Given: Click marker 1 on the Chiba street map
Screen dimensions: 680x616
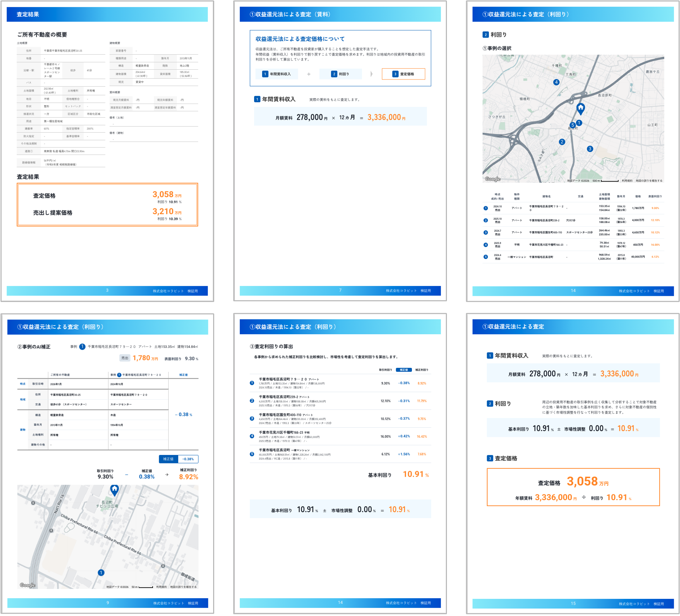Looking at the screenshot, I should coord(101,573).
